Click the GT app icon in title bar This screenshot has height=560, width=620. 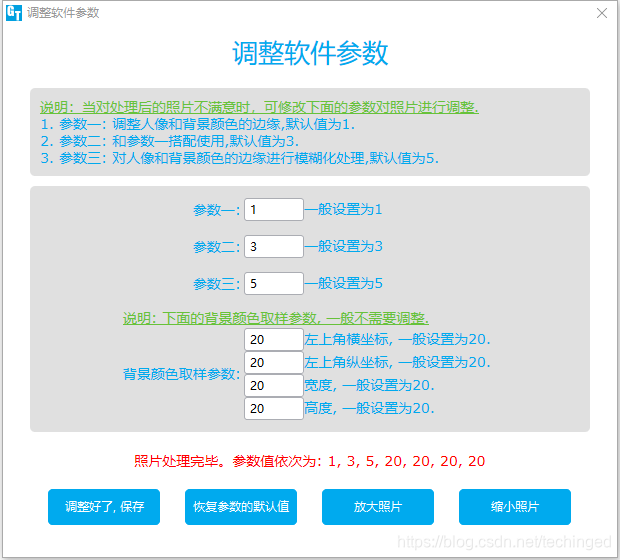point(14,13)
